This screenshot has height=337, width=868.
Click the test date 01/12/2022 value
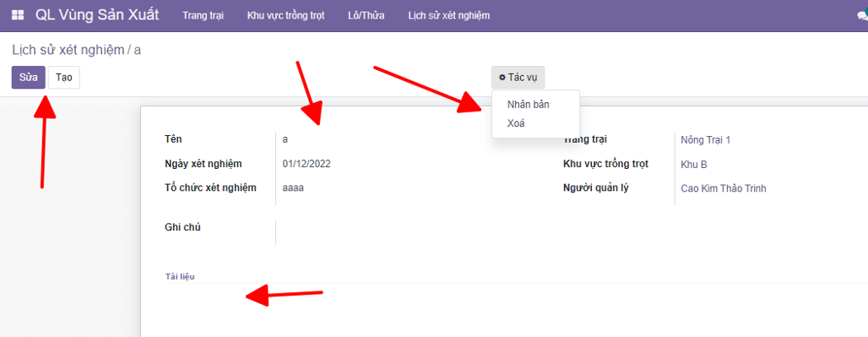coord(307,164)
